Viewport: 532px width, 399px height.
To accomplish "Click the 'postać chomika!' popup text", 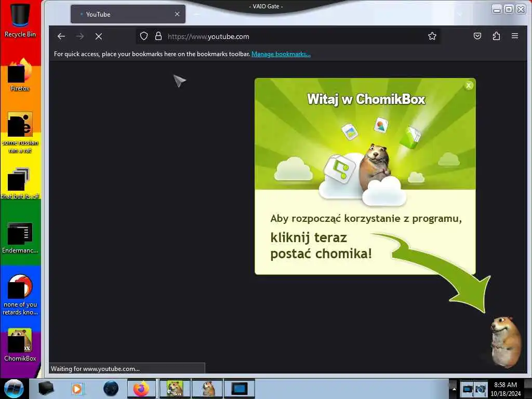I will [321, 254].
